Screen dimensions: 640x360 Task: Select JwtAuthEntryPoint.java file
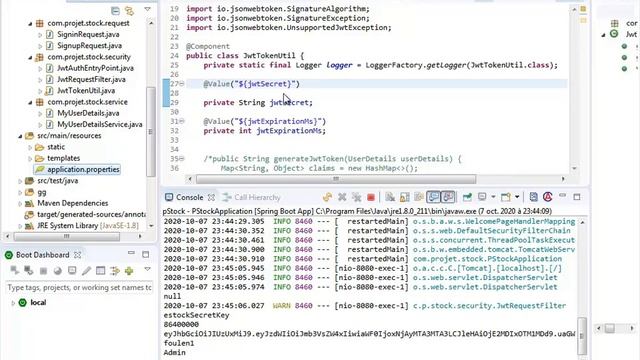click(x=95, y=68)
